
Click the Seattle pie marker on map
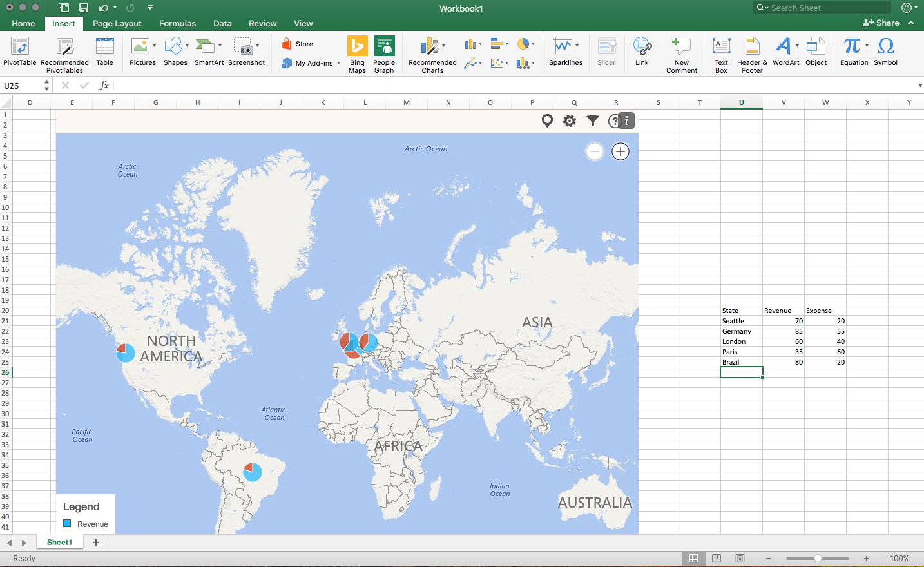pos(126,353)
